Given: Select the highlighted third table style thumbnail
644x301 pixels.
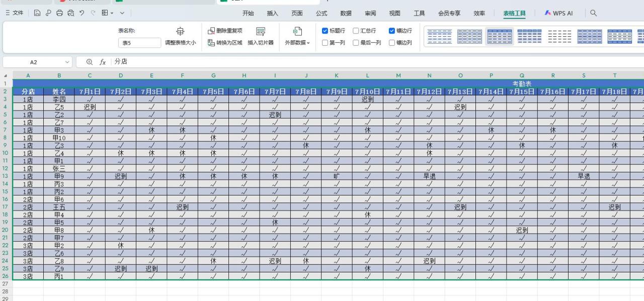Looking at the screenshot, I should tap(500, 36).
